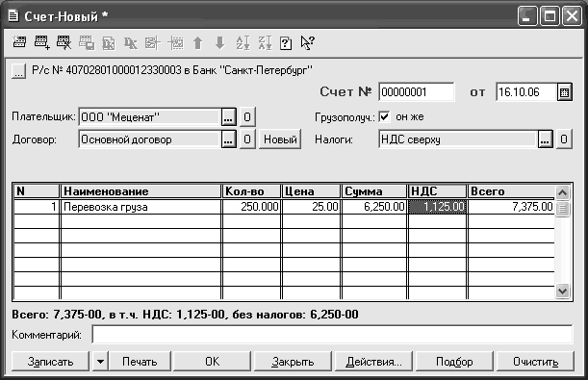588x380 pixels.
Task: Click the first toolbar icon for a new table row
Action: click(19, 42)
